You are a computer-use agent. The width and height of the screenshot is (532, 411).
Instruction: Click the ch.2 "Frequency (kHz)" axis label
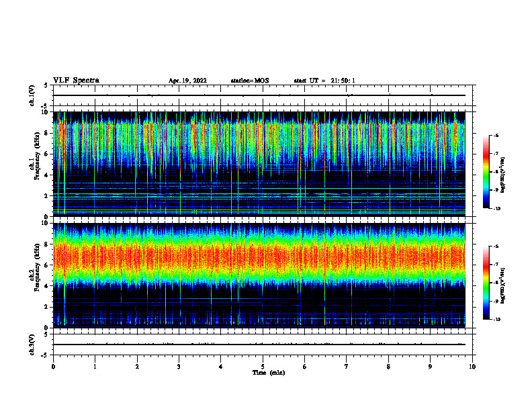37,267
